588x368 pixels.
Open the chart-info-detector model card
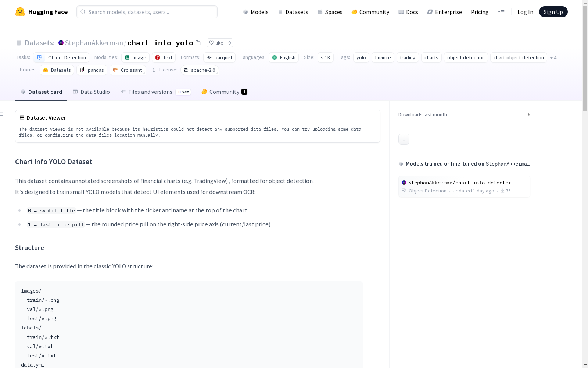(x=464, y=186)
